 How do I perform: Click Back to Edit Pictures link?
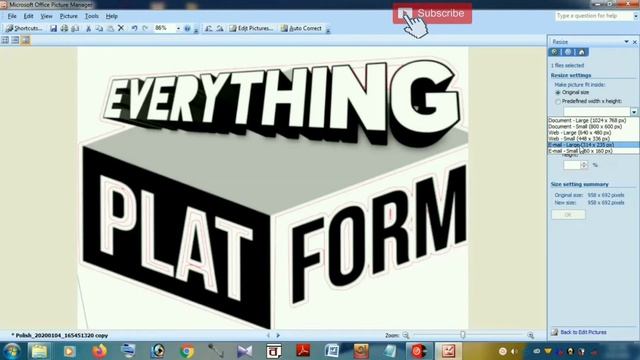(583, 332)
